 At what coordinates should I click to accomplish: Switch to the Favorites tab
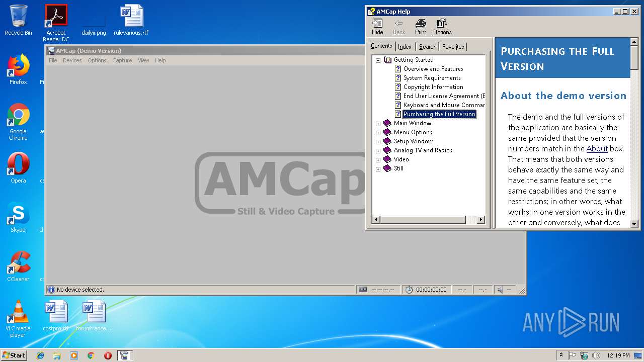point(453,47)
